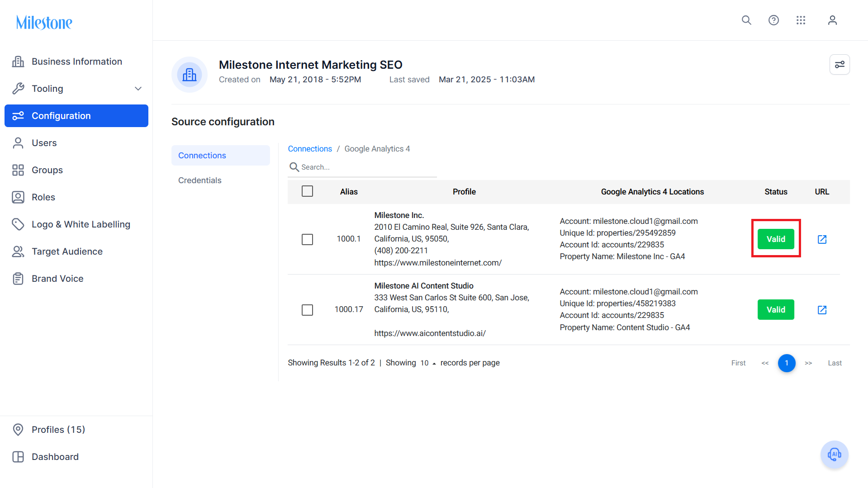The width and height of the screenshot is (868, 488).
Task: Open Target Audience section
Action: point(76,251)
